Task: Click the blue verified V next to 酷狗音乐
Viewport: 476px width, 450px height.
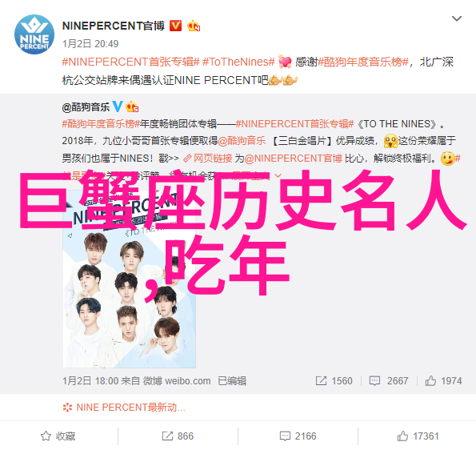Action: (118, 106)
